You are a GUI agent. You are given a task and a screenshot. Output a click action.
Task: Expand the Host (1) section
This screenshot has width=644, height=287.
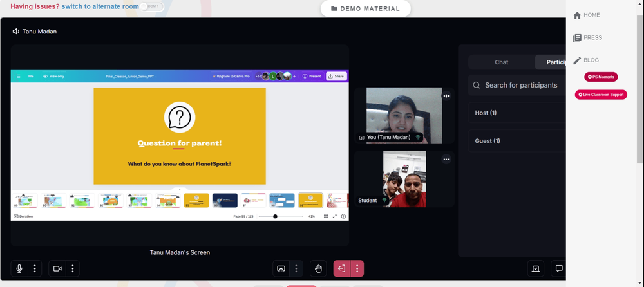pyautogui.click(x=517, y=113)
